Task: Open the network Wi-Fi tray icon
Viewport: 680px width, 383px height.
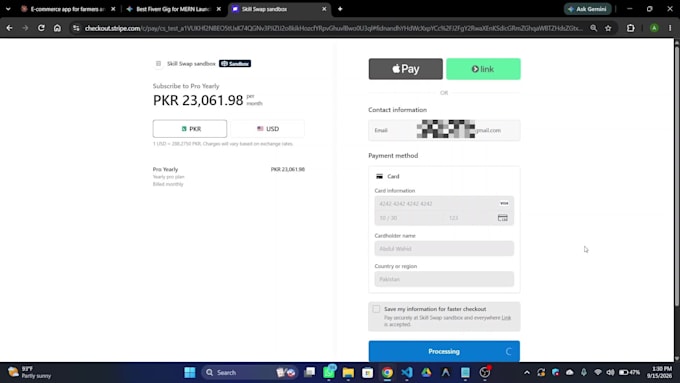Action: 598,372
